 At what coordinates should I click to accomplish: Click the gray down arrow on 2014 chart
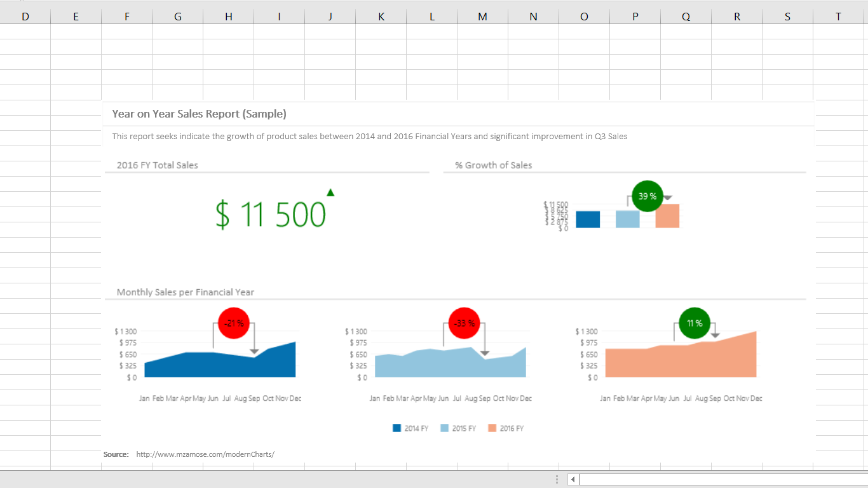254,351
